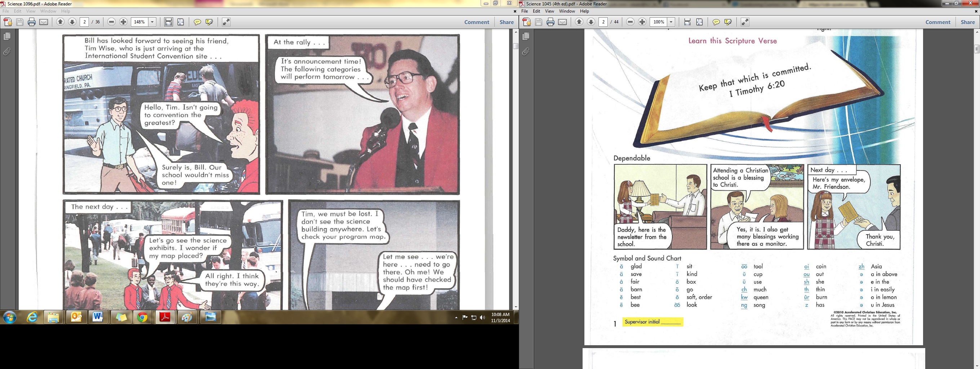This screenshot has width=980, height=369.
Task: Show hidden icons in system tray
Action: click(456, 317)
